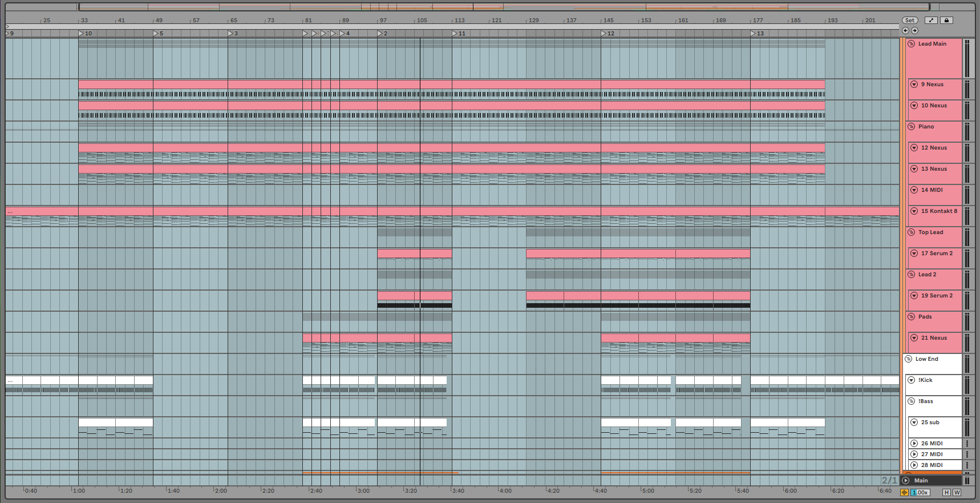Image resolution: width=980 pixels, height=503 pixels.
Task: Fold the Lead 2 group track
Action: click(x=911, y=275)
